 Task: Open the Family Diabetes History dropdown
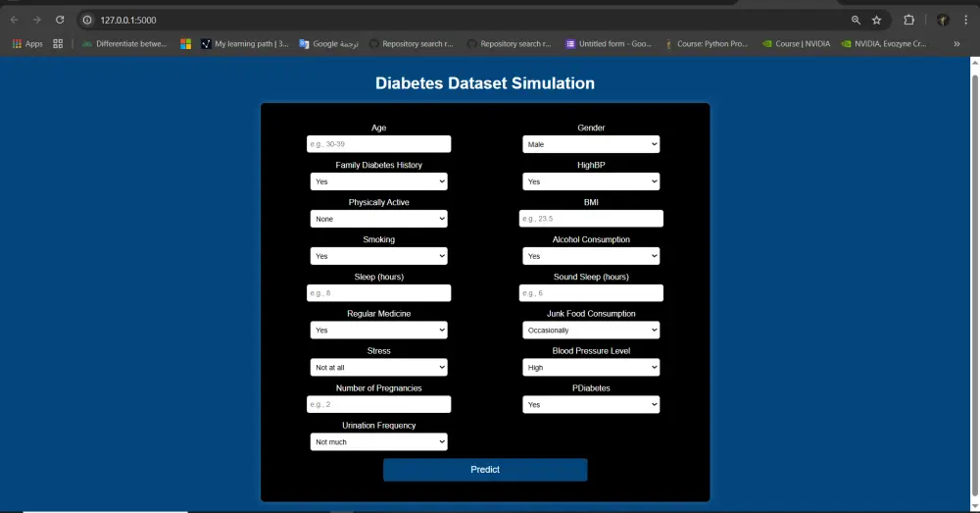[x=378, y=181]
